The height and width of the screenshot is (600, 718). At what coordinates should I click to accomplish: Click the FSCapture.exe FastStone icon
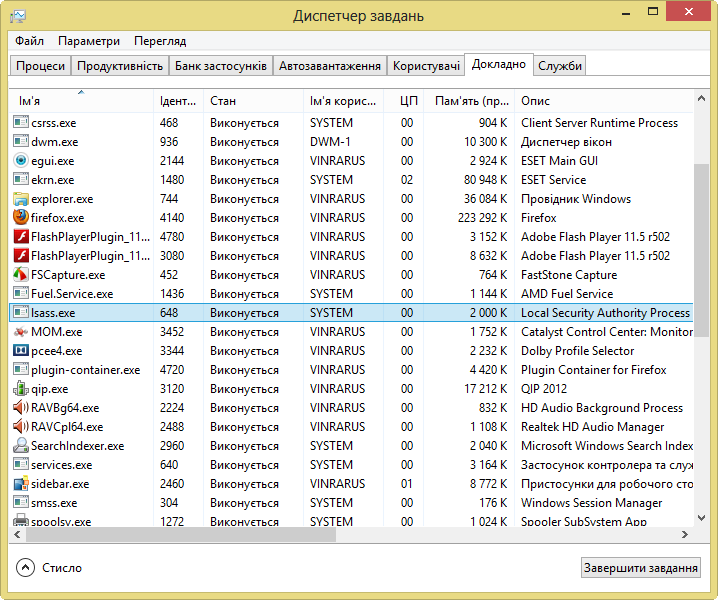pos(21,274)
